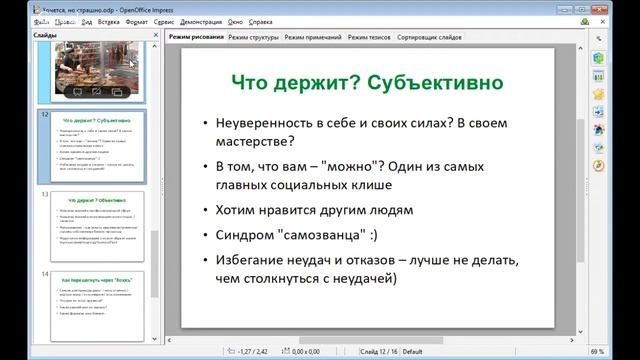The height and width of the screenshot is (360, 640).
Task: Close the Слайды panel
Action: pyautogui.click(x=156, y=35)
